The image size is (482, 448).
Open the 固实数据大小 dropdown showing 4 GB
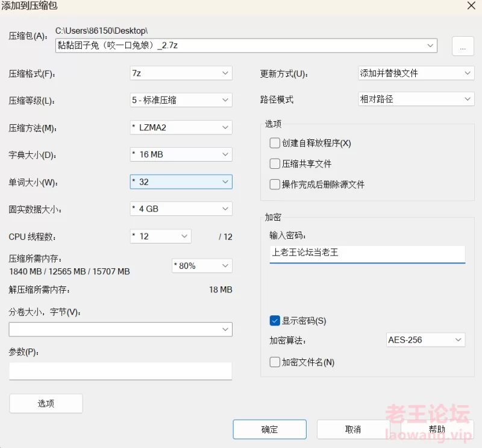click(x=181, y=209)
